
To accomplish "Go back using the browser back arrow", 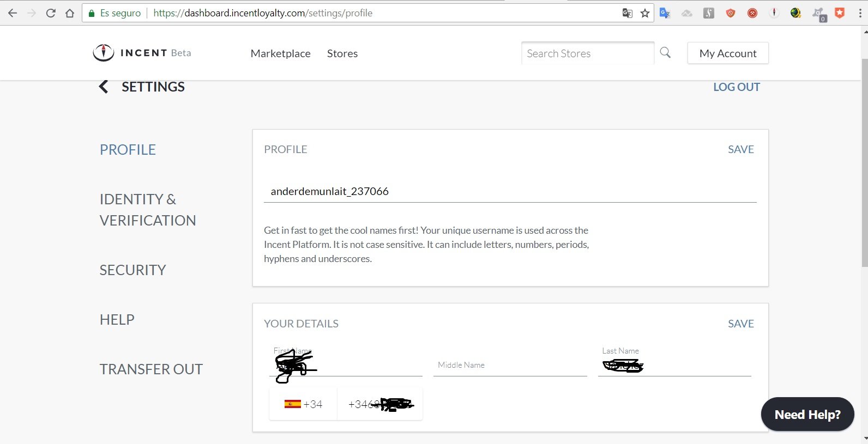I will [12, 13].
